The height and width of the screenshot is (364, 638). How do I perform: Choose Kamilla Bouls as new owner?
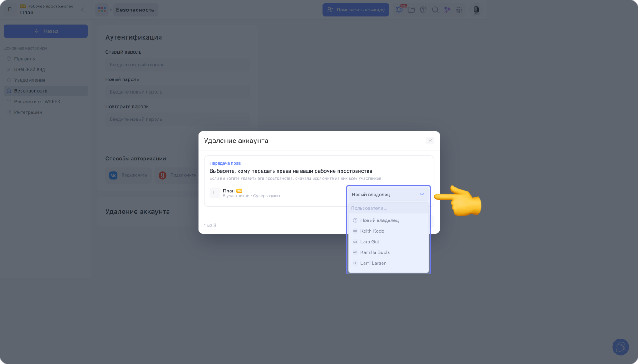388,252
